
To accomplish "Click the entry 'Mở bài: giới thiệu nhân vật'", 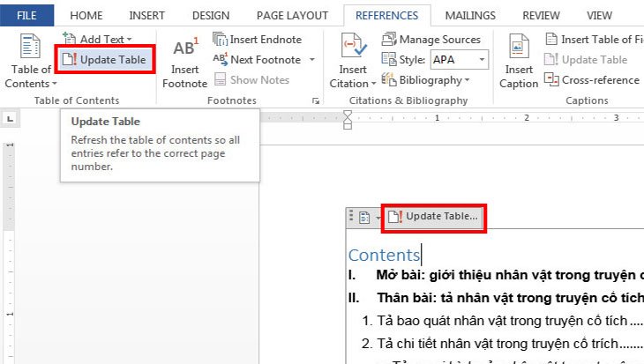I will coord(496,274).
